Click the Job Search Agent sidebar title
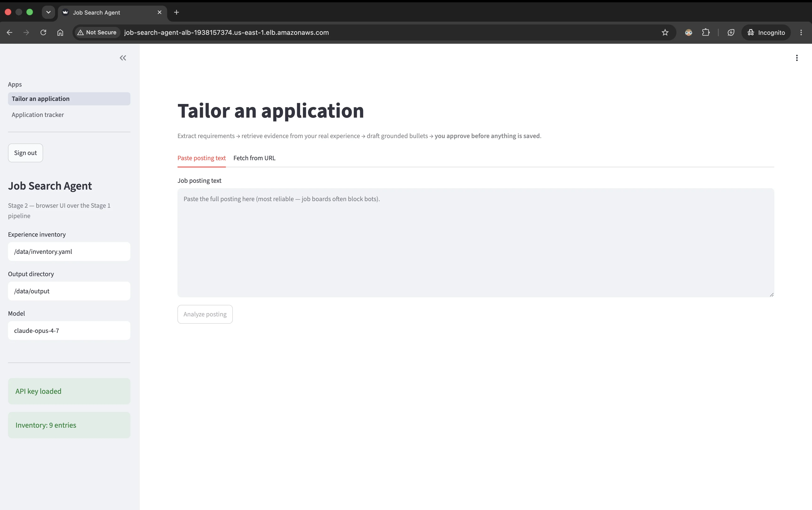Screen dimensions: 812x510 [50, 186]
